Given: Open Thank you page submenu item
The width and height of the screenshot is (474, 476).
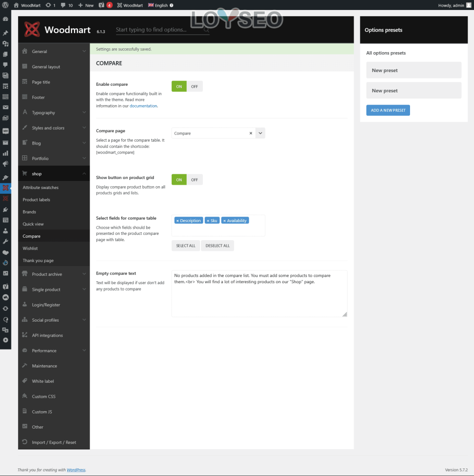Looking at the screenshot, I should coord(54,260).
